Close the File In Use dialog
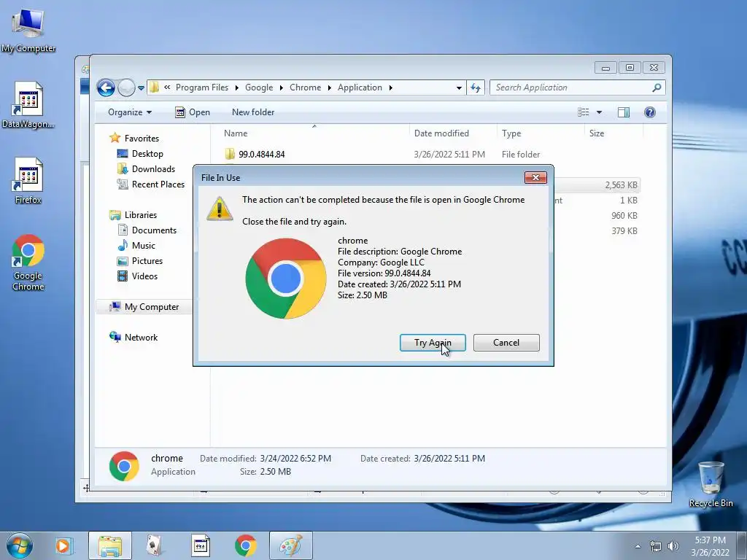The height and width of the screenshot is (560, 747). click(535, 178)
